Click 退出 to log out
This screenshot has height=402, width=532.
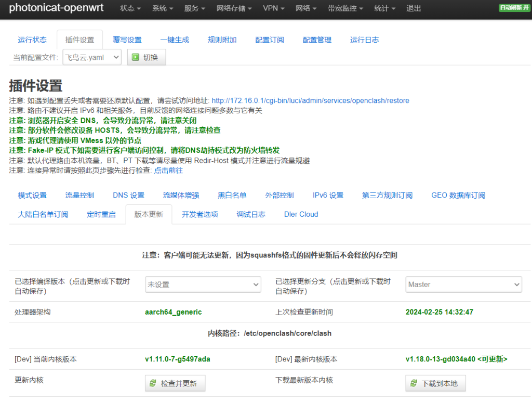pyautogui.click(x=414, y=8)
